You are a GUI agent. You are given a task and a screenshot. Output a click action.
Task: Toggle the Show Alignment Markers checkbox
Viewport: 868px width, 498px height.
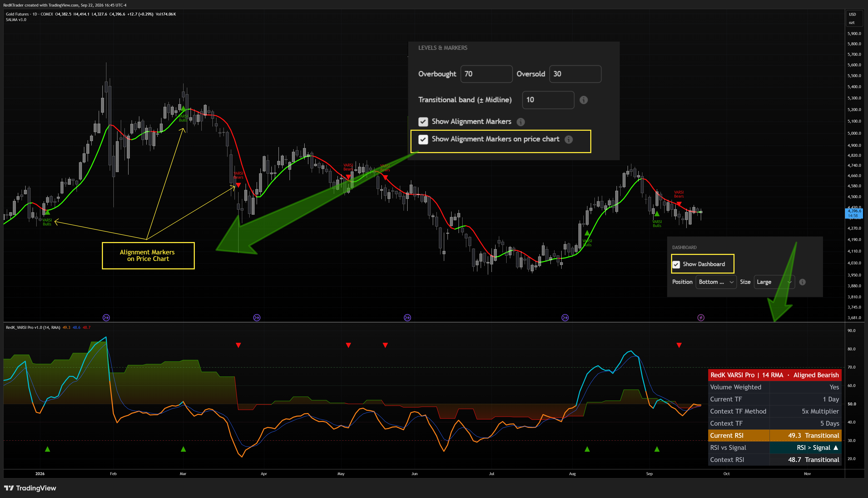click(423, 122)
